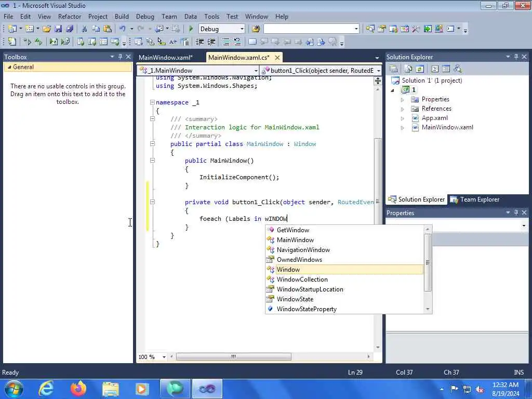This screenshot has height=399, width=532.
Task: Click the View Code icon in Solution Explorer
Action: [x=435, y=69]
